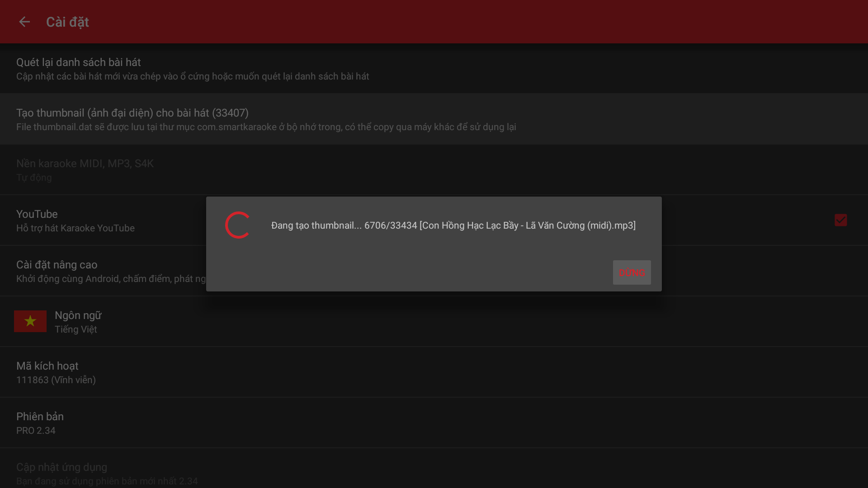The image size is (868, 488).
Task: Click the 111863 (Vĩnh viễn) activation value
Action: pos(56,380)
